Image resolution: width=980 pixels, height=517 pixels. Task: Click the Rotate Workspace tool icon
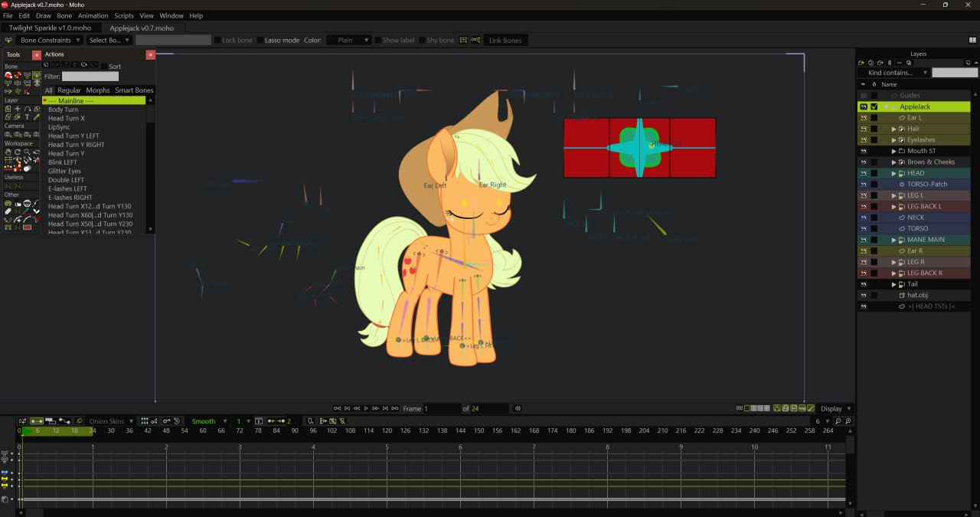[17, 152]
